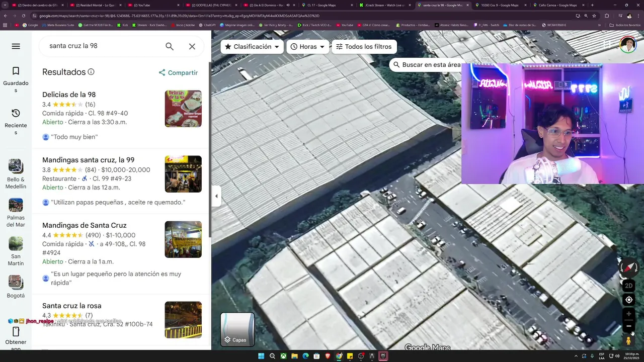Viewport: 644px width, 362px height.
Task: Share results via Compartir
Action: tap(178, 72)
